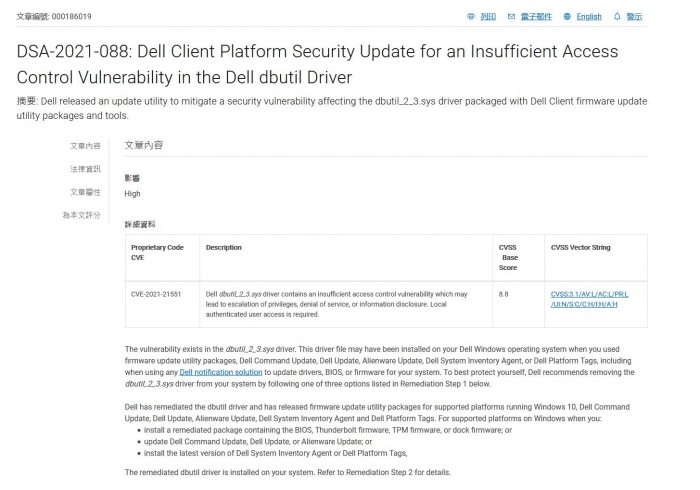Click the 8.8 CVSS base score cell

[503, 294]
